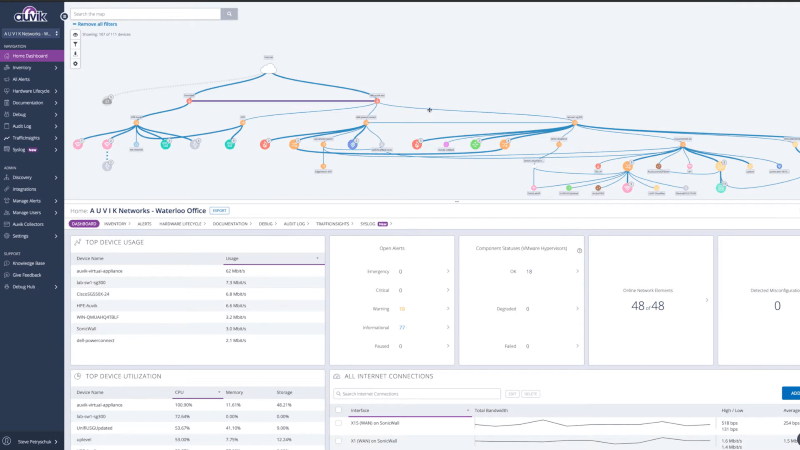Click the TrafficInsights chart icon

tap(7, 138)
